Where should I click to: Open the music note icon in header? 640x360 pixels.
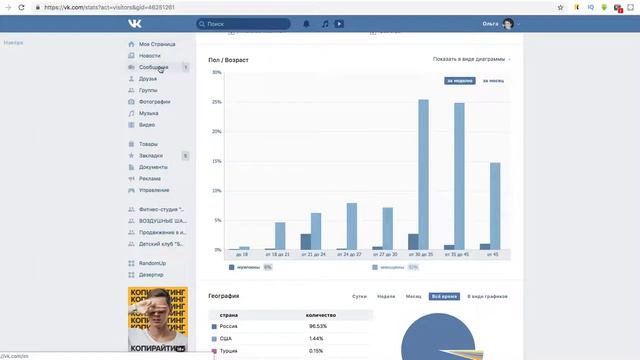tap(325, 24)
